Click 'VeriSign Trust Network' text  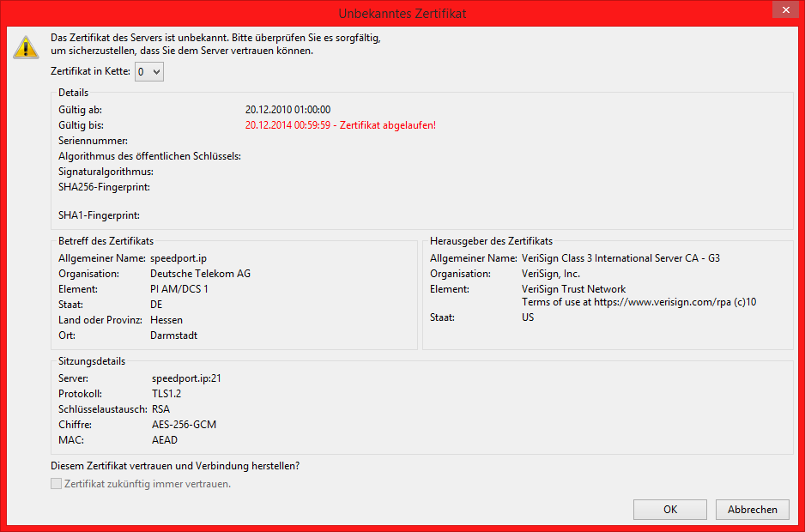pyautogui.click(x=573, y=289)
